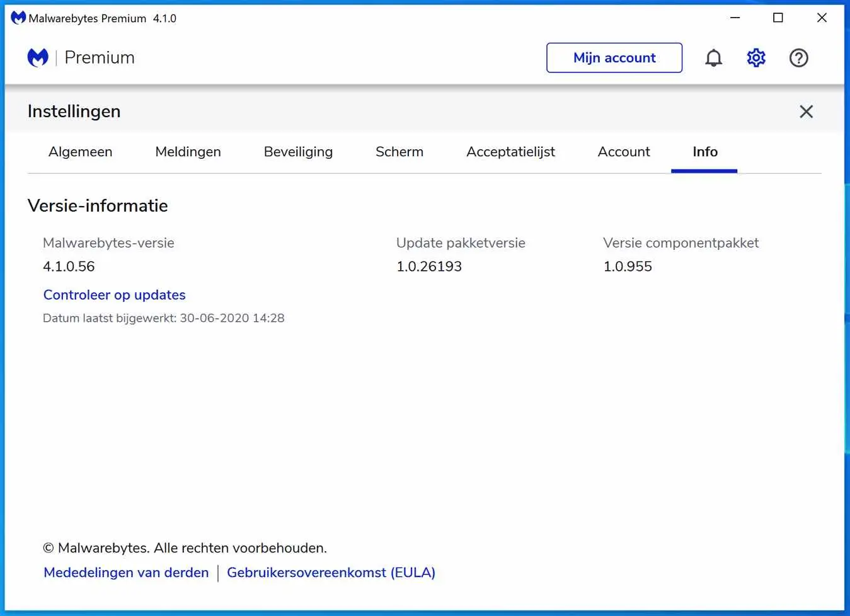
Task: Click the title bar Malwarebytes app icon
Action: [x=18, y=18]
